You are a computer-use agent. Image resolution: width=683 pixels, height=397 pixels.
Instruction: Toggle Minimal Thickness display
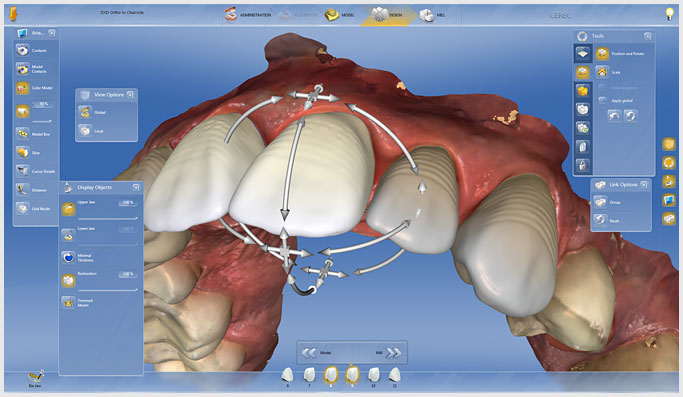(68, 257)
